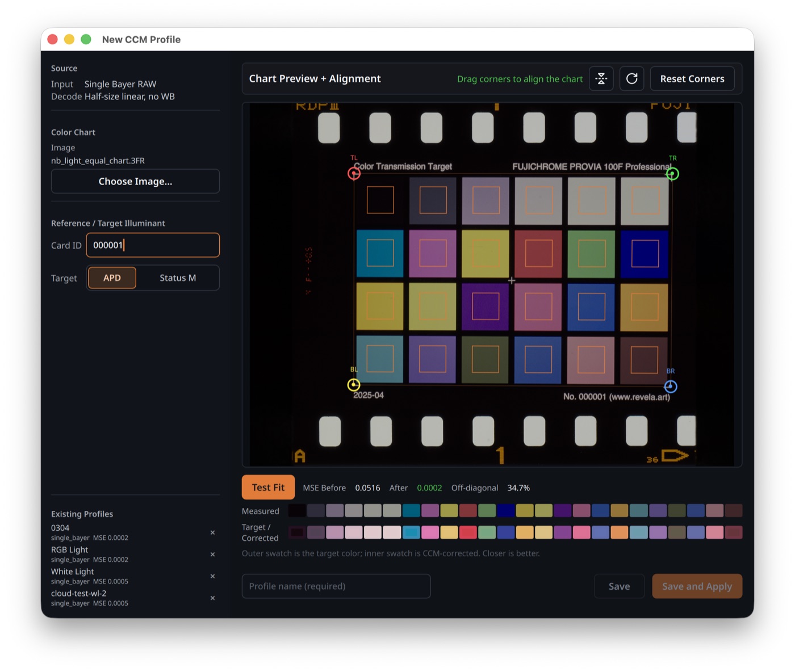
Task: Remove the cloud-test-wl-2 profile with x
Action: 212,598
